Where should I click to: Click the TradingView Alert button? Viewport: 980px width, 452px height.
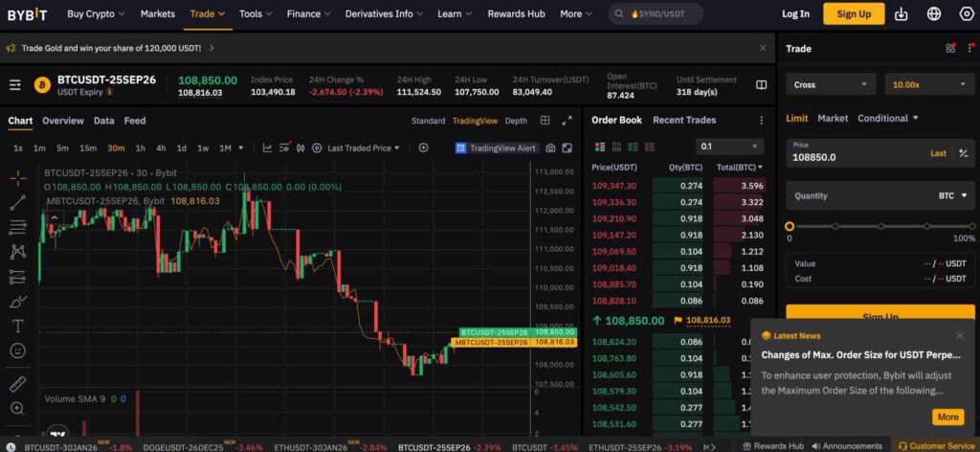496,148
